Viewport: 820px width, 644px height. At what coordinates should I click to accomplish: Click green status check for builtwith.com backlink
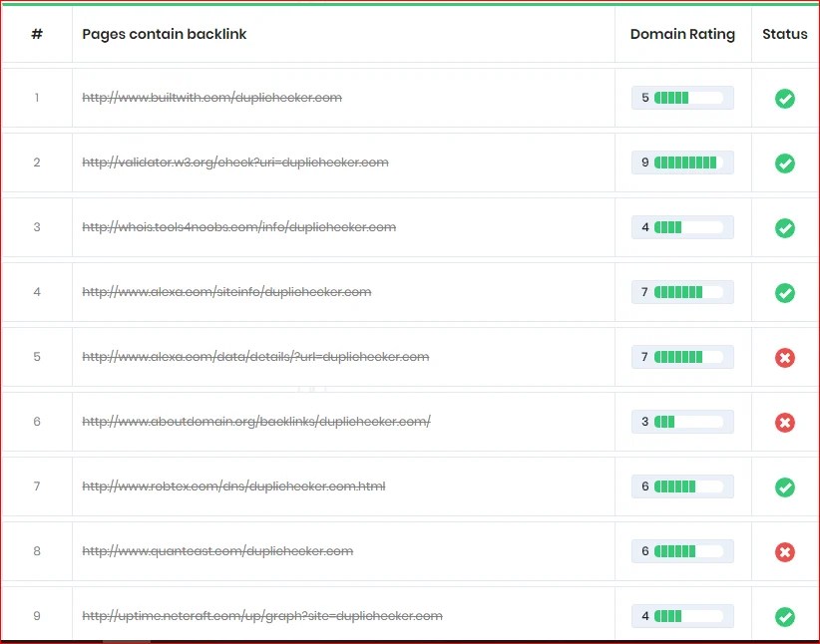pos(785,99)
